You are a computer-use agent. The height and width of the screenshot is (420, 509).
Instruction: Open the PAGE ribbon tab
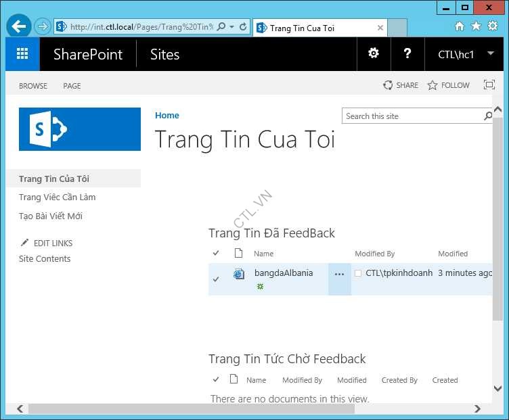point(72,86)
